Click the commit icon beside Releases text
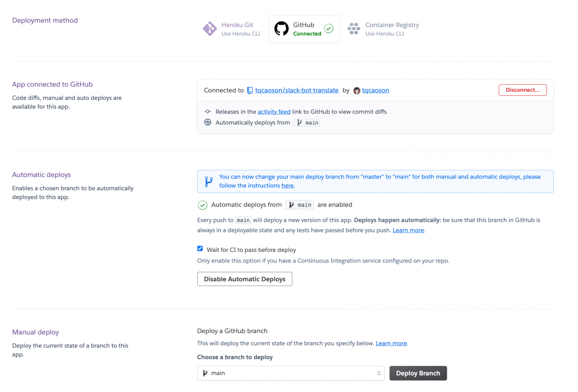The image size is (578, 392). pyautogui.click(x=208, y=112)
